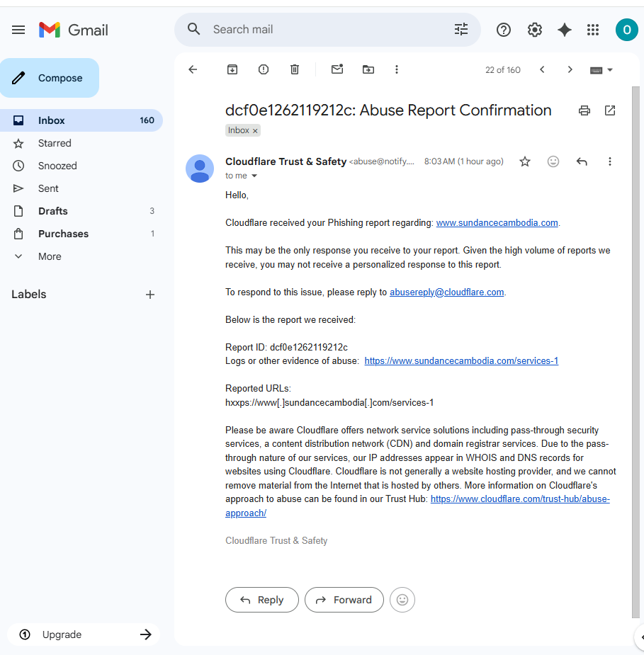Open www.sundancecambodia.com link

click(x=497, y=222)
